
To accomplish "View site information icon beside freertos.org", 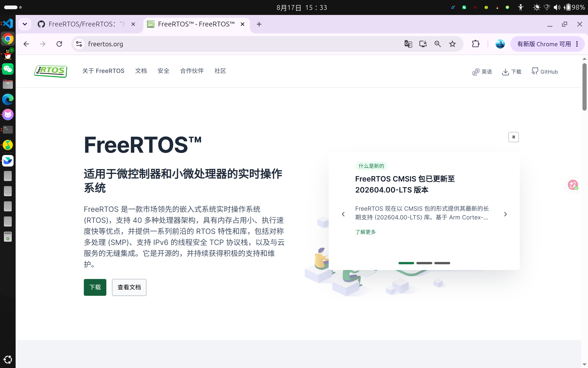I will (x=79, y=44).
